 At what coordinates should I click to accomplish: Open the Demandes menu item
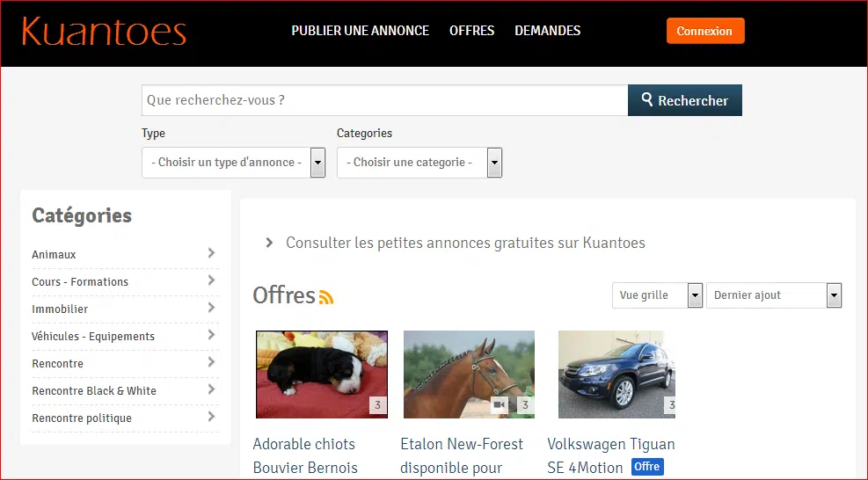point(547,31)
